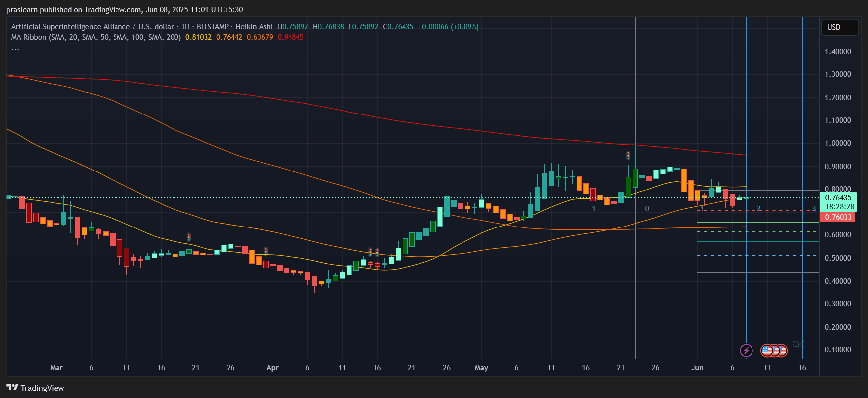Click the Heikin Ashi chart type label

tap(254, 27)
